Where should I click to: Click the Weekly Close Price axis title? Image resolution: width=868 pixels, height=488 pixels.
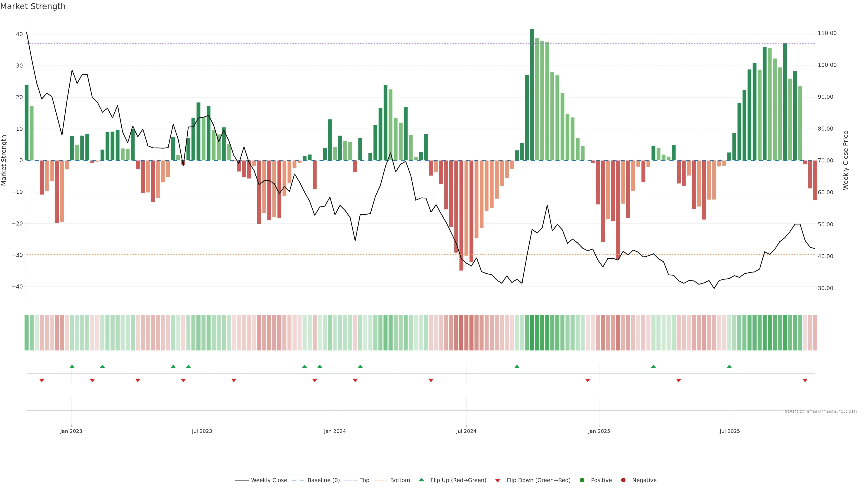[x=845, y=160]
